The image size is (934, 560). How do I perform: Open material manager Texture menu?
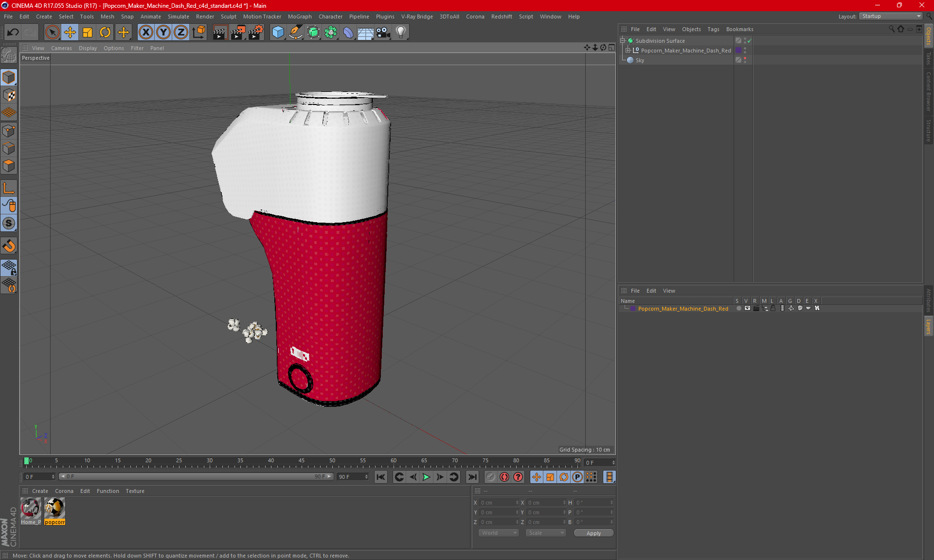pyautogui.click(x=135, y=491)
